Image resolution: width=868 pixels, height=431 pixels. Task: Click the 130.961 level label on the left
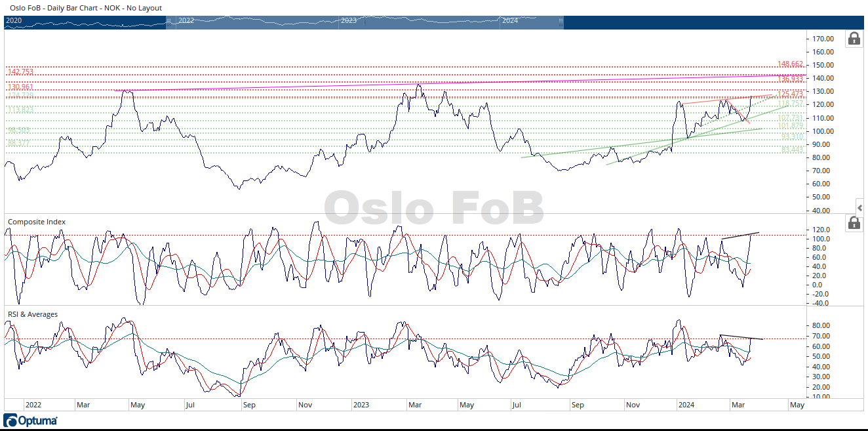tap(20, 87)
